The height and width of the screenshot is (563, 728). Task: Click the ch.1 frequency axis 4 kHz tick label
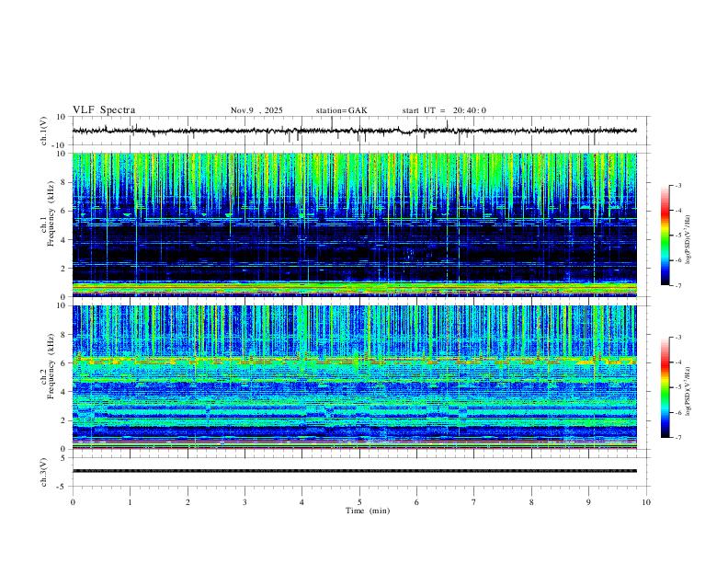point(63,240)
